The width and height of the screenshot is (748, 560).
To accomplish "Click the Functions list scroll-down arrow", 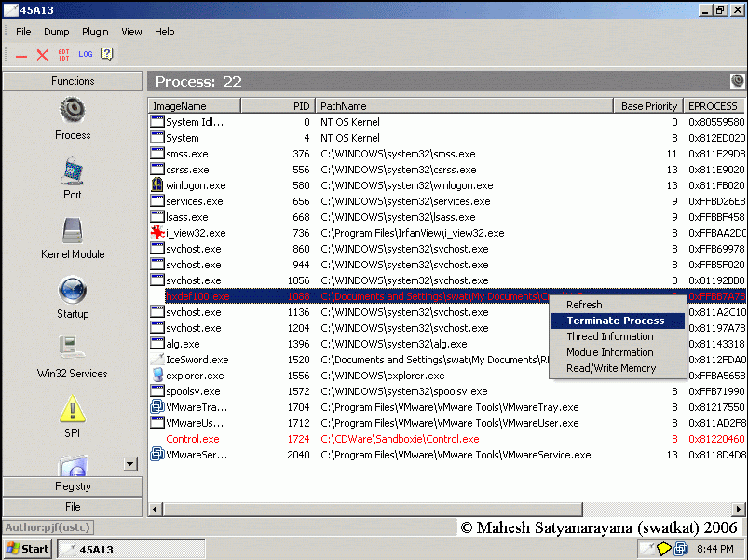I will 129,464.
